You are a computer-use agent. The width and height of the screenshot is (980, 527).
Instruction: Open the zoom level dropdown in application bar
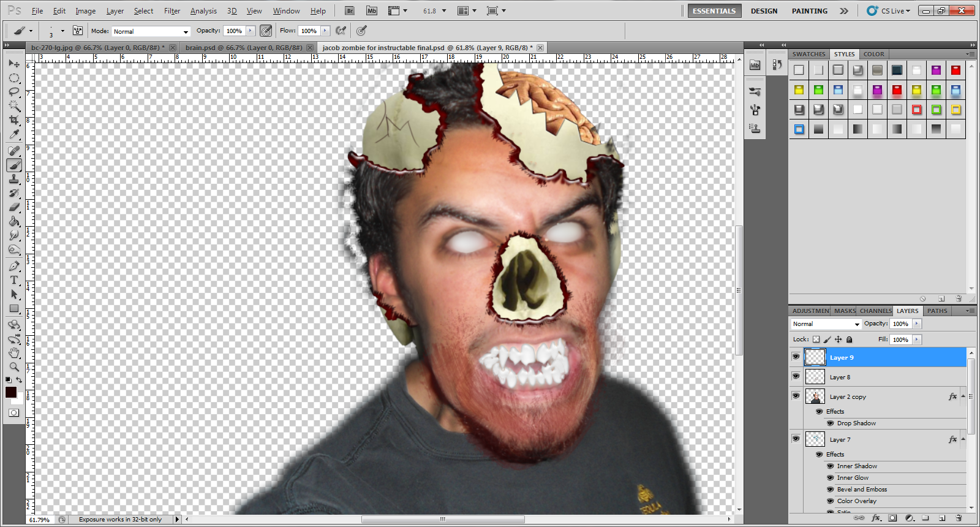point(443,11)
